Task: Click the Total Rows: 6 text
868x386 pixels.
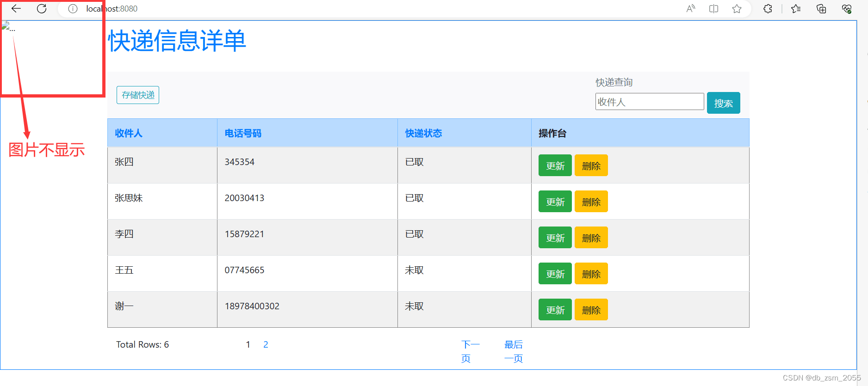Action: click(x=143, y=344)
